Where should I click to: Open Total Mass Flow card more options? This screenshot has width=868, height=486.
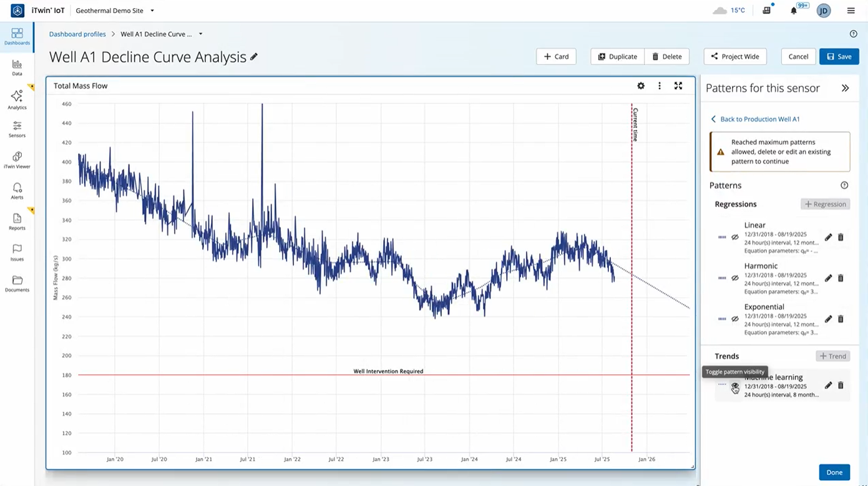click(x=660, y=86)
